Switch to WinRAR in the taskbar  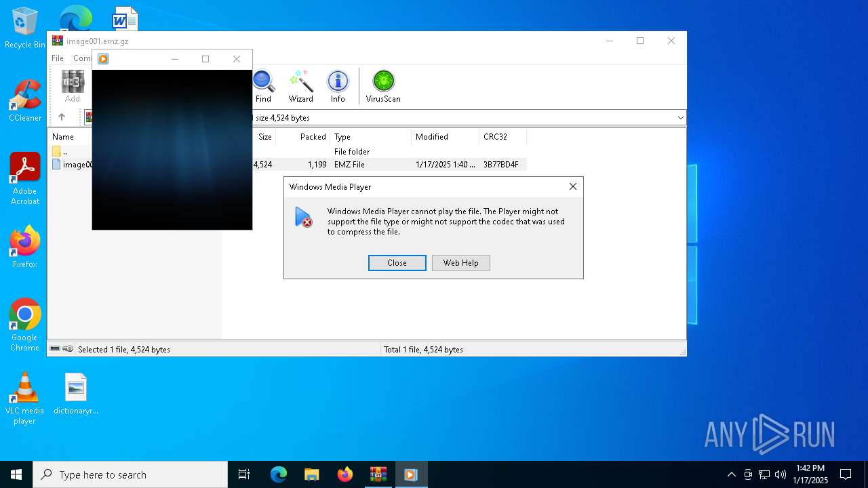pos(378,474)
